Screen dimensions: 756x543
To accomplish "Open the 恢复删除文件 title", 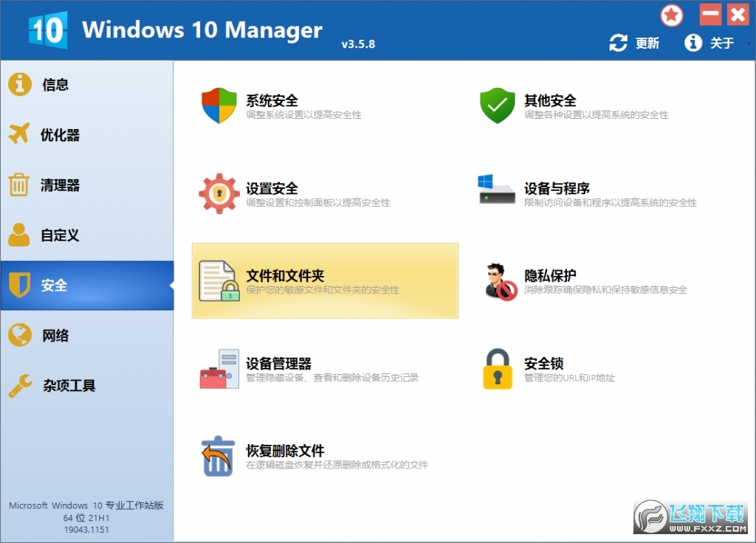I will pos(285,451).
